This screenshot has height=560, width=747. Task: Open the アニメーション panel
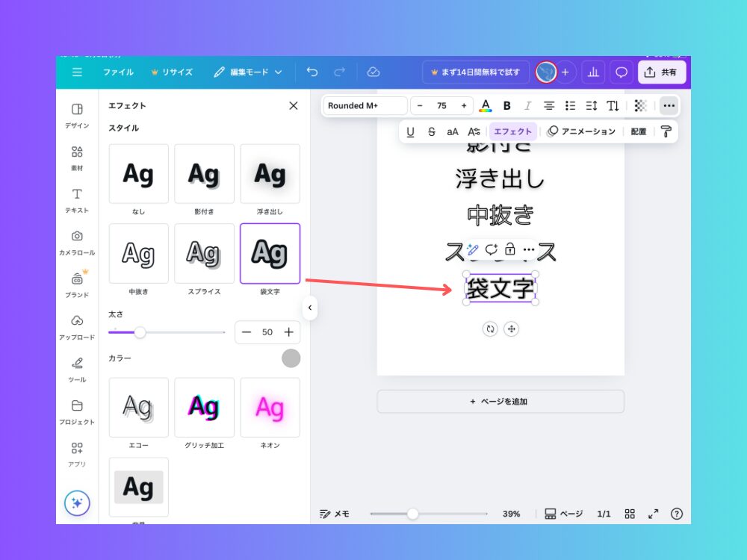coord(581,132)
